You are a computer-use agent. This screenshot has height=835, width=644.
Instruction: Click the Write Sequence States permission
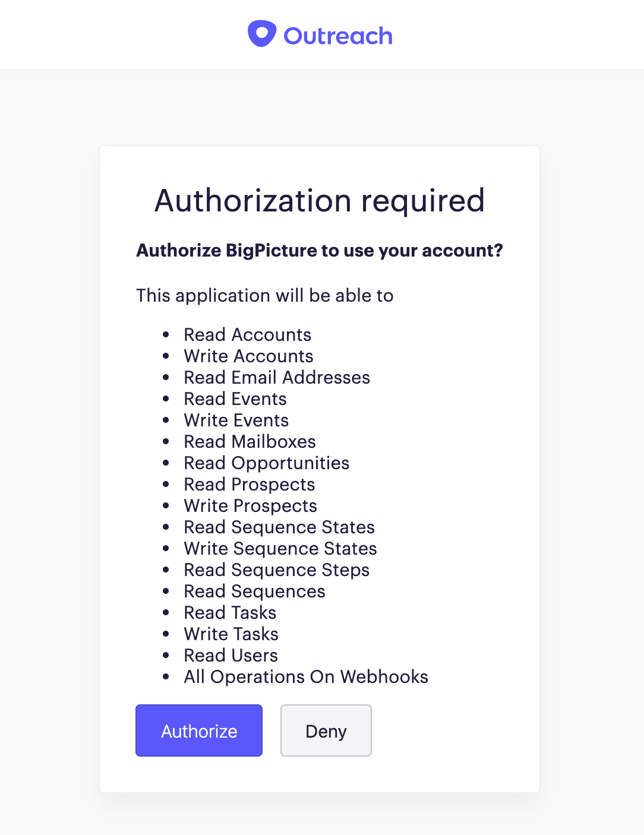tap(280, 549)
